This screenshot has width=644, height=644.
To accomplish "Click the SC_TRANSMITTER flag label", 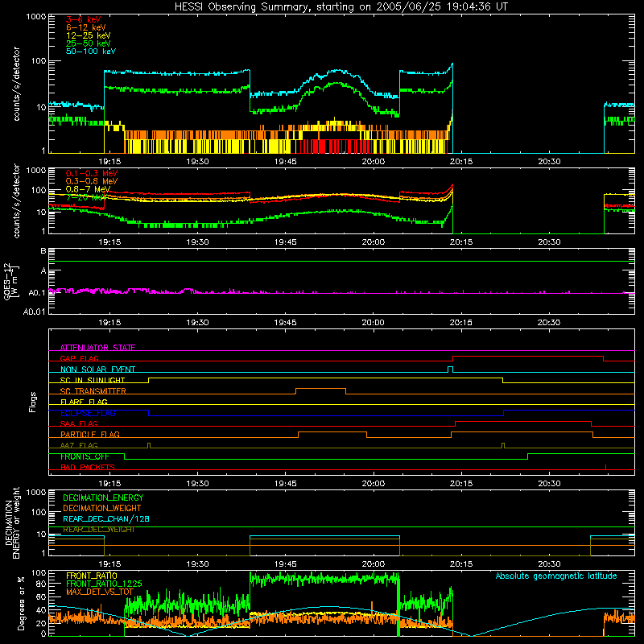I will (x=93, y=391).
